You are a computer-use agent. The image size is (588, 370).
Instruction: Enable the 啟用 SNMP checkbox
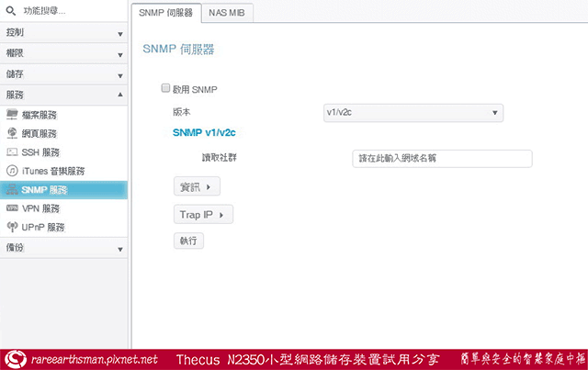[x=165, y=89]
